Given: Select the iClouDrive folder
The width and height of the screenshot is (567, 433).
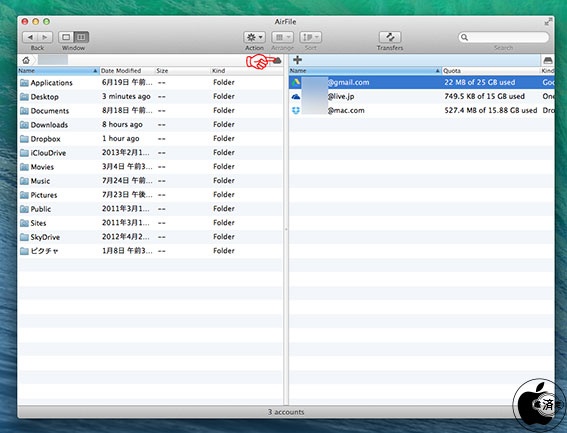Looking at the screenshot, I should (150, 153).
